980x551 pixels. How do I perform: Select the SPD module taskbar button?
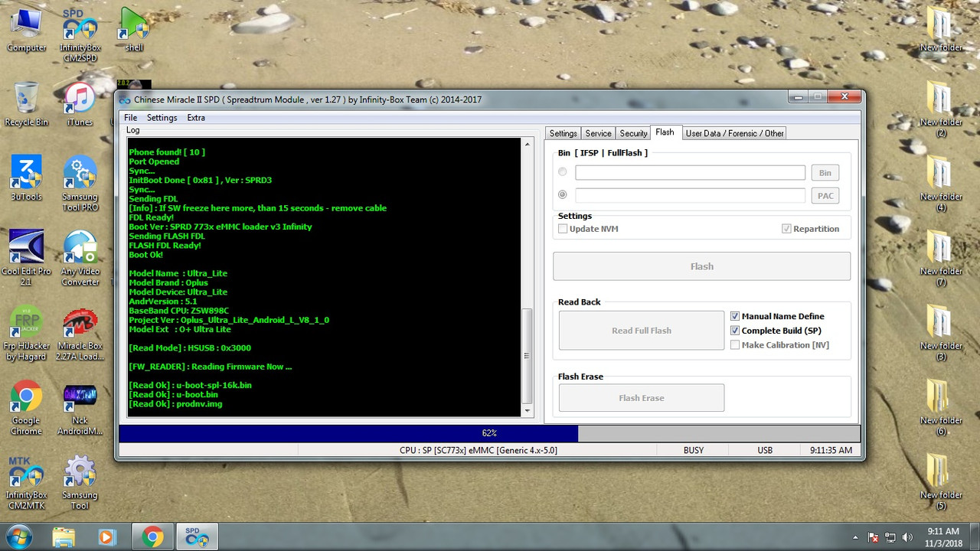coord(197,537)
